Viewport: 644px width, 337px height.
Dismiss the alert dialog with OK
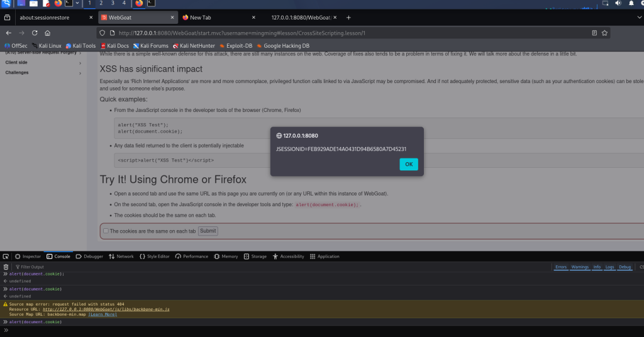point(409,164)
